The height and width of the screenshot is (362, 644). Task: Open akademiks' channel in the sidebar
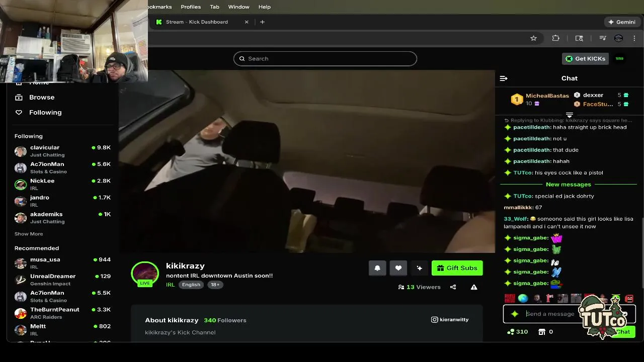(x=62, y=217)
